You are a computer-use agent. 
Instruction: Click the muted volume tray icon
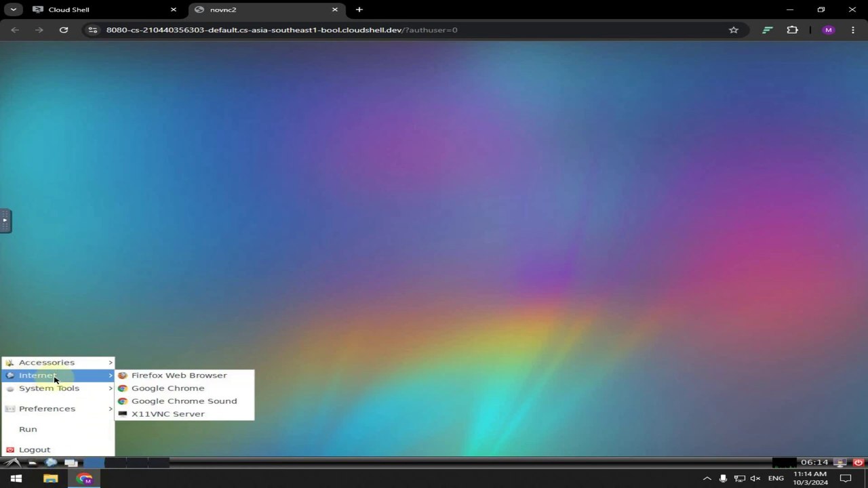755,479
